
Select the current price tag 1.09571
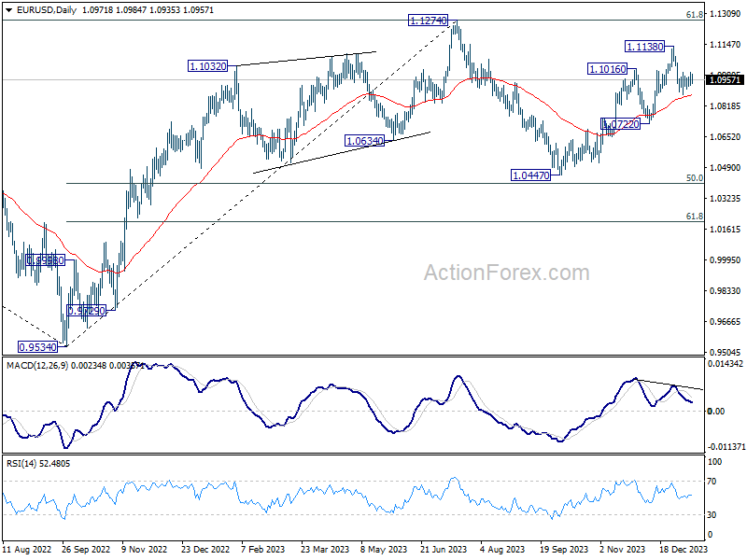(725, 80)
